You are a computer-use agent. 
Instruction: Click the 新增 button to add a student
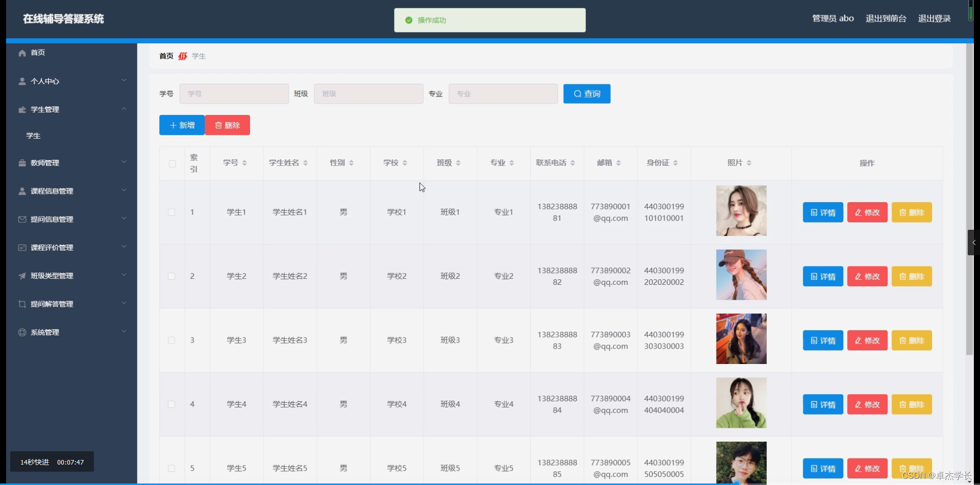coord(181,125)
